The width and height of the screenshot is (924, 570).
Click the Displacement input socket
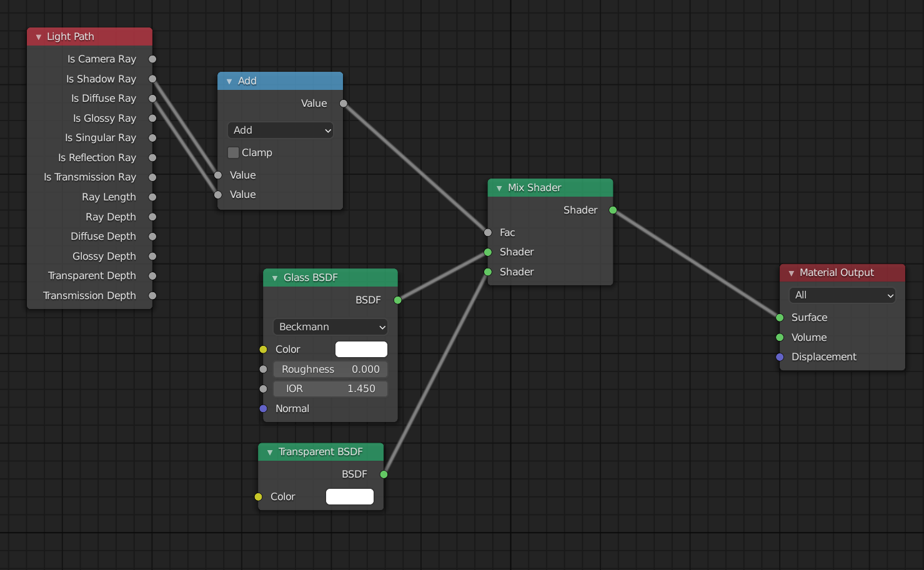(780, 357)
